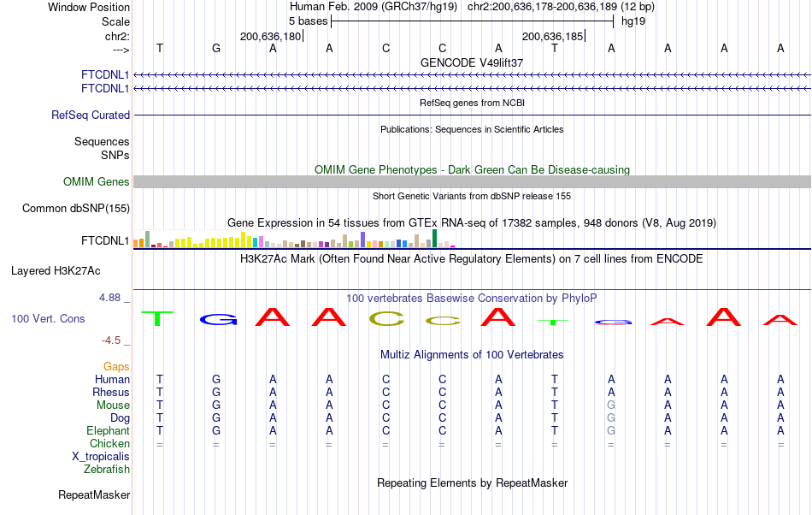Open 'Repeating Elements by RepeatMasker' title

(472, 482)
